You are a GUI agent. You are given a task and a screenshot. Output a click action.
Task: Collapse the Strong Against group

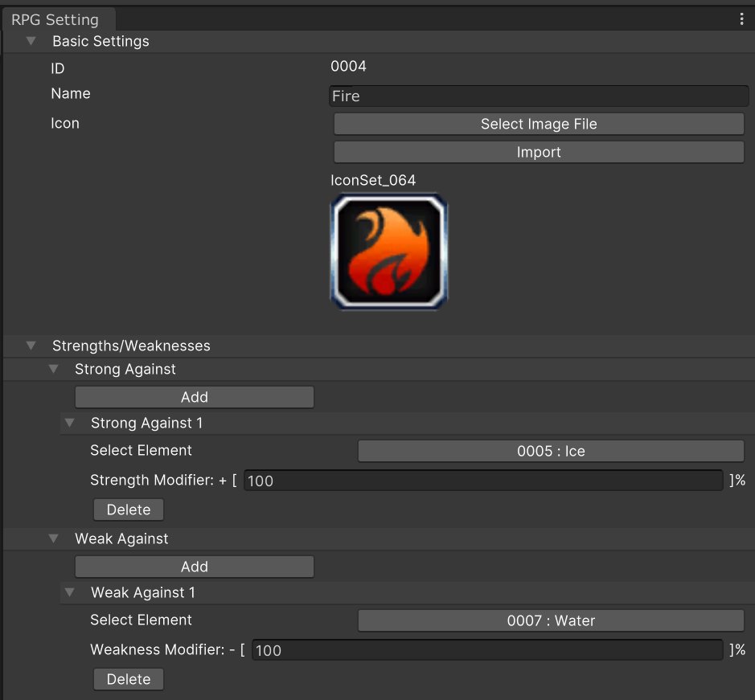pyautogui.click(x=53, y=369)
